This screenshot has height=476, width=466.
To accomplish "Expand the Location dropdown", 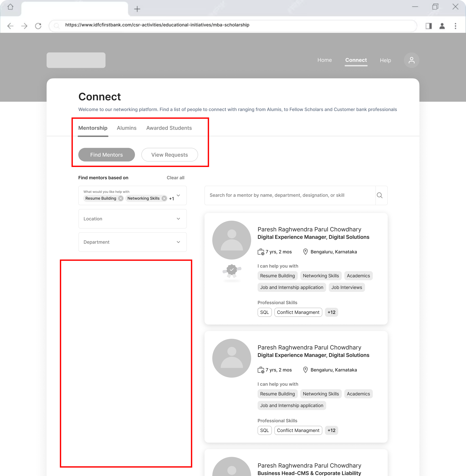I will (x=178, y=219).
